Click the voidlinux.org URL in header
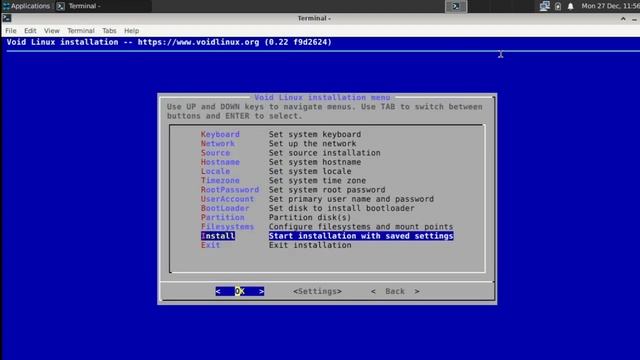The width and height of the screenshot is (640, 360). pos(198,42)
